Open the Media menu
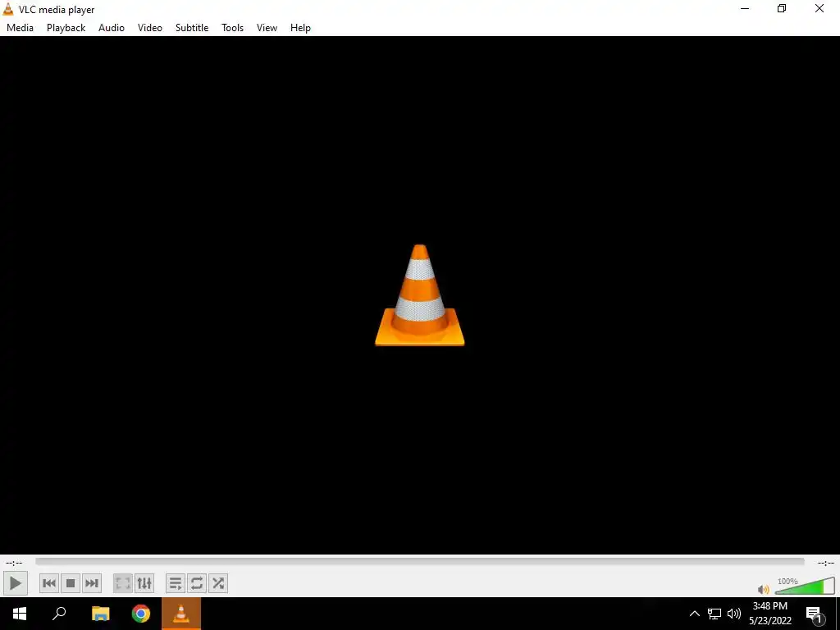The height and width of the screenshot is (630, 840). point(20,28)
